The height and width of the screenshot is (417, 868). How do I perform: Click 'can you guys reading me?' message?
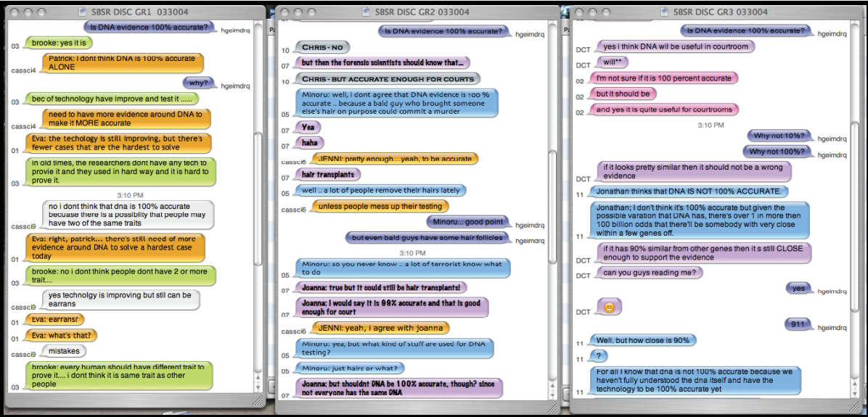click(x=649, y=272)
